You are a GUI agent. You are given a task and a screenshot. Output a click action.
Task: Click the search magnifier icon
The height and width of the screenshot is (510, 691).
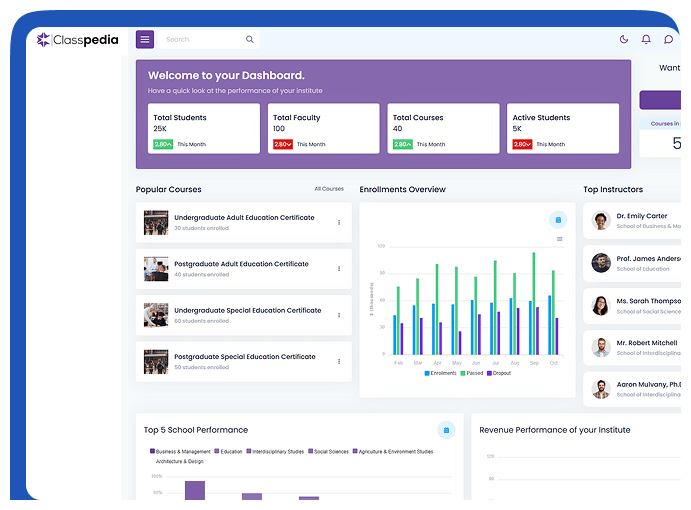(250, 40)
